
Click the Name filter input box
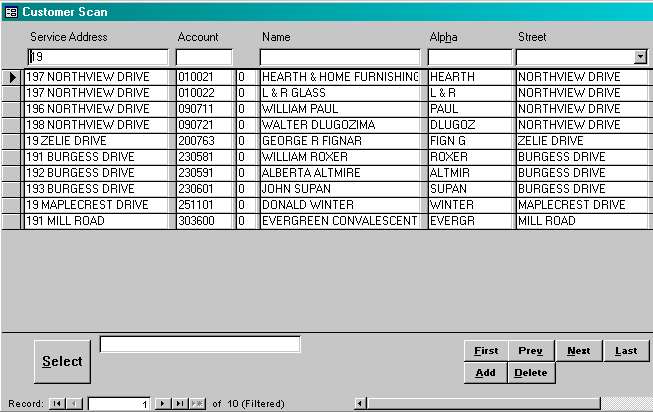[339, 58]
